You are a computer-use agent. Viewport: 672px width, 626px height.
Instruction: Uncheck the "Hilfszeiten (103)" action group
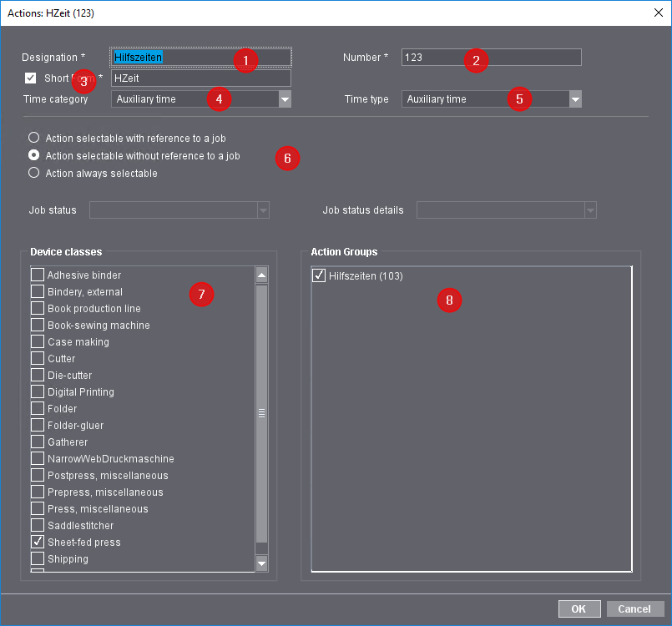[318, 275]
